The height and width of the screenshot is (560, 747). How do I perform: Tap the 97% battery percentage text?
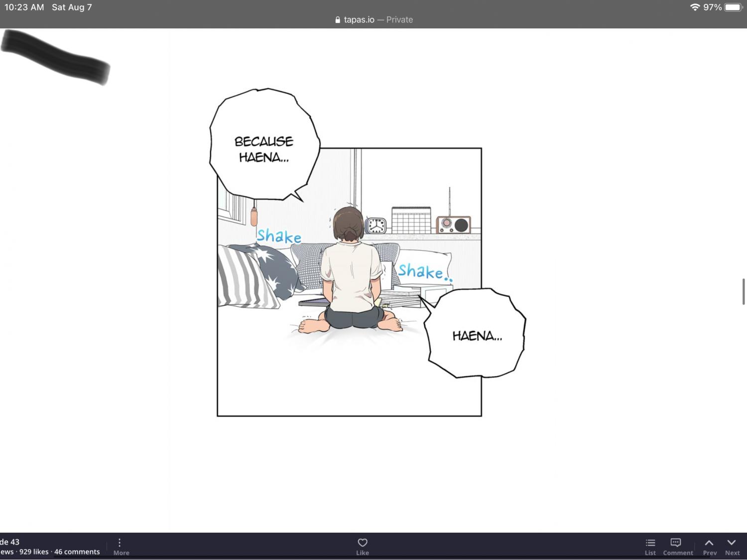coord(712,7)
